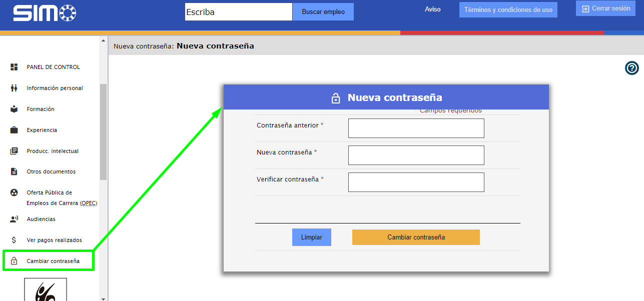Focus the Contraseña anterior field
The height and width of the screenshot is (301, 644).
pyautogui.click(x=416, y=128)
